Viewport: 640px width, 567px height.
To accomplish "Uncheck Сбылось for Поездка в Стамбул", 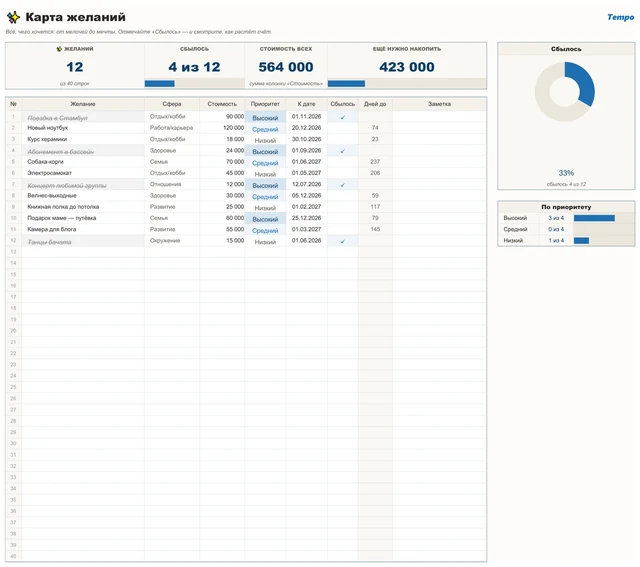I will coord(342,117).
